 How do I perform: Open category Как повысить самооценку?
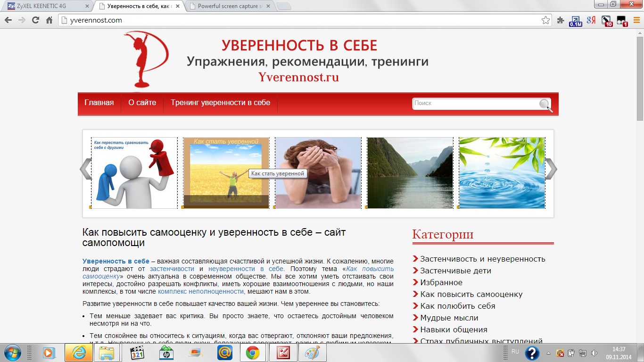point(471,294)
